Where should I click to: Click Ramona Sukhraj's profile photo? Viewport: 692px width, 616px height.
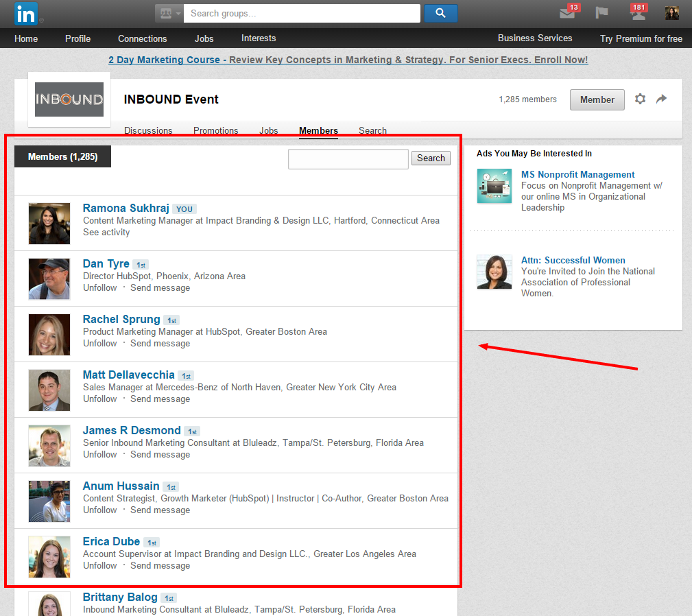(49, 223)
